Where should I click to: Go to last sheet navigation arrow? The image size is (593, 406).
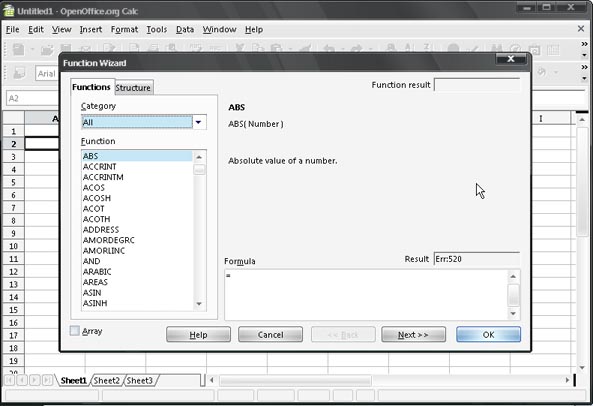click(47, 380)
